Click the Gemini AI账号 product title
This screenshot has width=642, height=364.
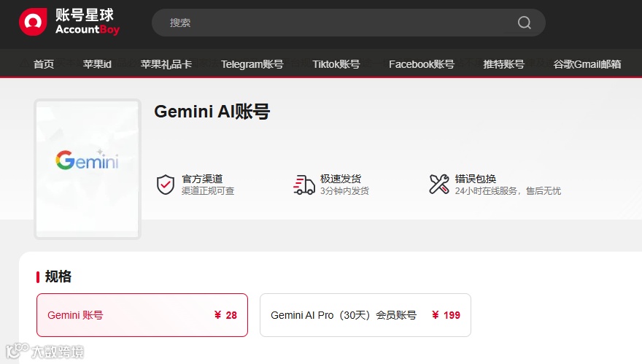coord(212,112)
